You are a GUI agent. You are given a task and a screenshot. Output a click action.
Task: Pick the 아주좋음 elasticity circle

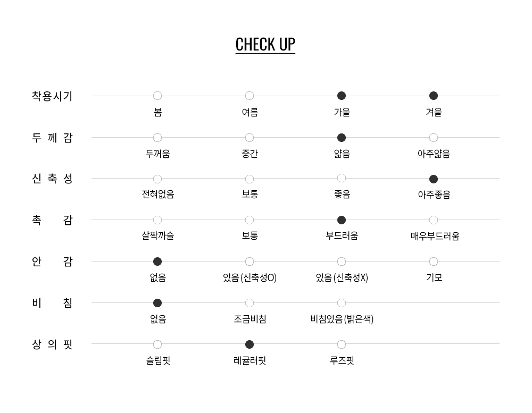(434, 179)
